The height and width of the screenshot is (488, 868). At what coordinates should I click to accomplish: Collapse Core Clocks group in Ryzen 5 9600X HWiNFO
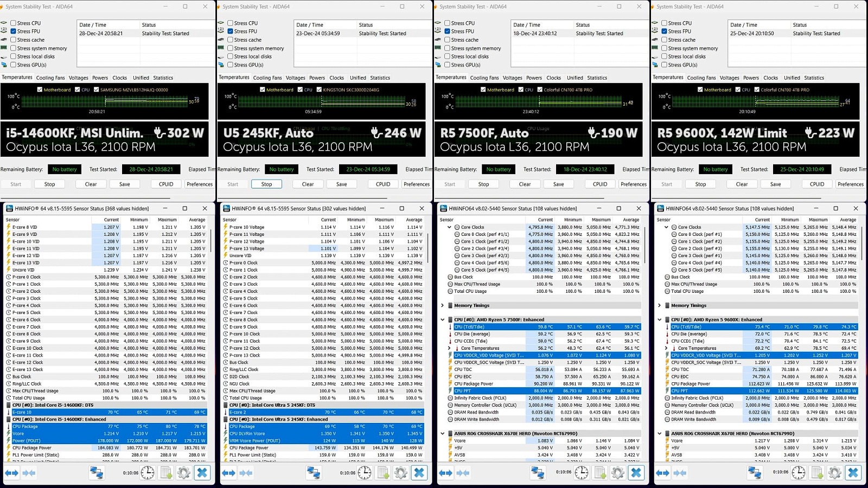tap(667, 227)
